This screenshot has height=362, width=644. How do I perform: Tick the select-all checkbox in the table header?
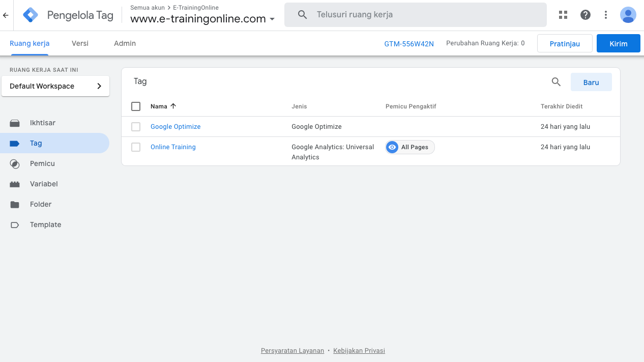(136, 106)
